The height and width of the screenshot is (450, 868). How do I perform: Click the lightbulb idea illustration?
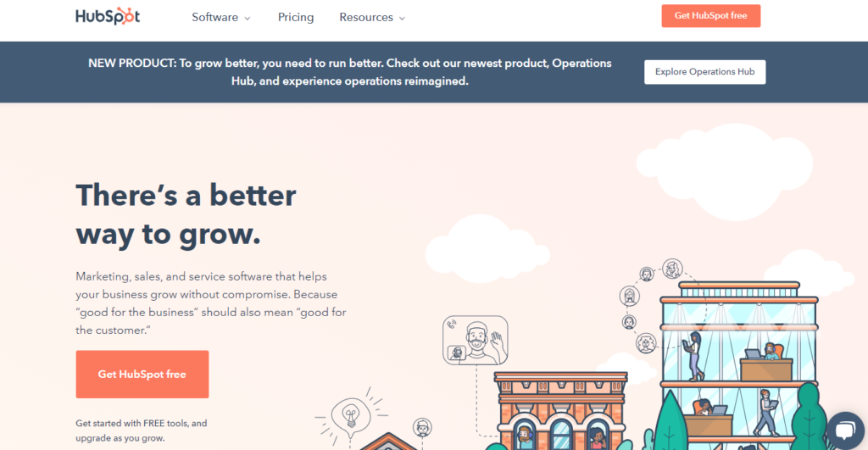click(350, 415)
